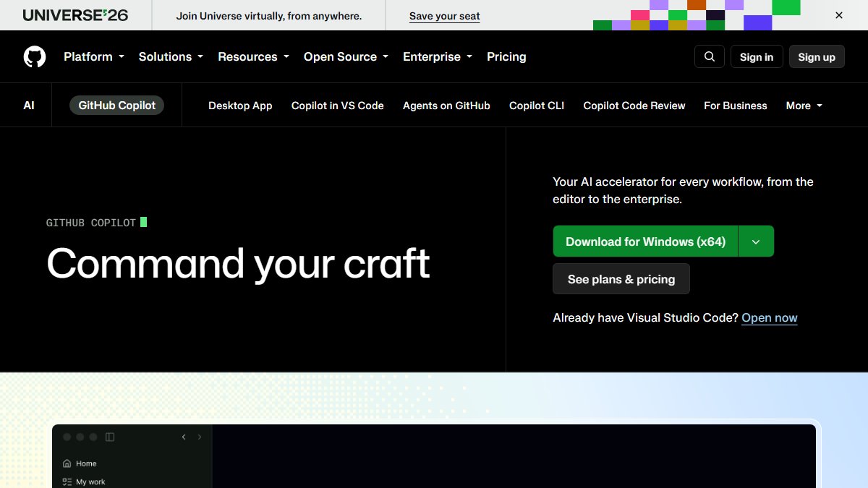868x488 pixels.
Task: Click 'Join Universe virtually, from anywhere.' text
Action: point(269,15)
